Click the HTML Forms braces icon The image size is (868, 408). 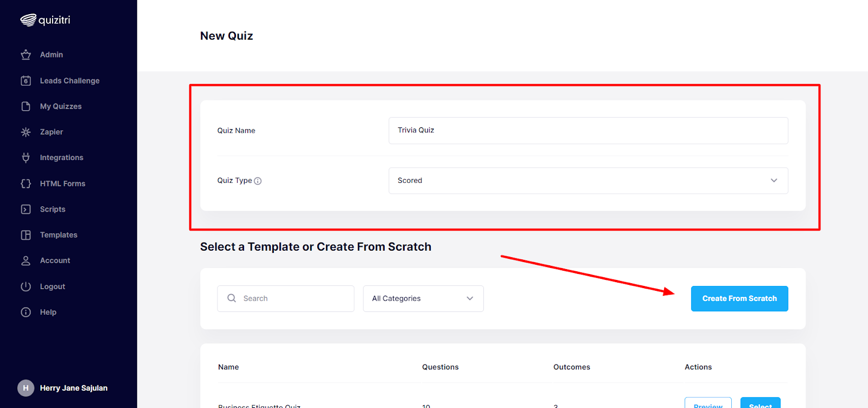tap(25, 183)
